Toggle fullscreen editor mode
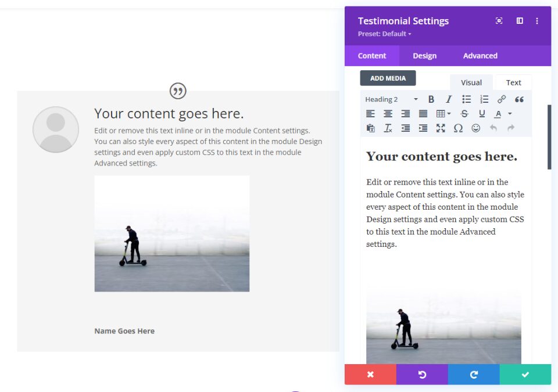558x392 pixels. pos(441,128)
